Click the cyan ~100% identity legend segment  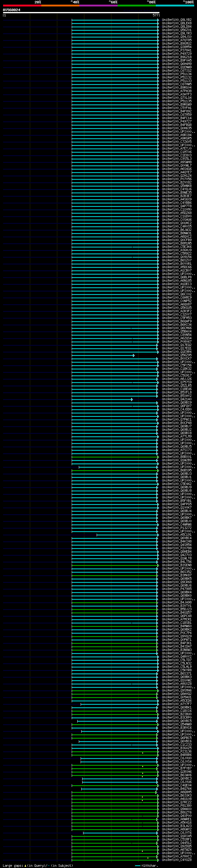pos(175,6)
